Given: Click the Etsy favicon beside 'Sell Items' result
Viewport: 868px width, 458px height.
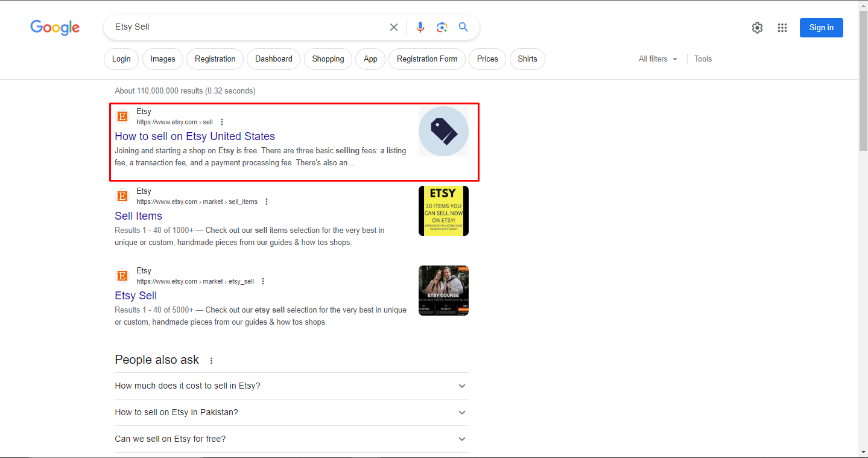Looking at the screenshot, I should [x=122, y=196].
